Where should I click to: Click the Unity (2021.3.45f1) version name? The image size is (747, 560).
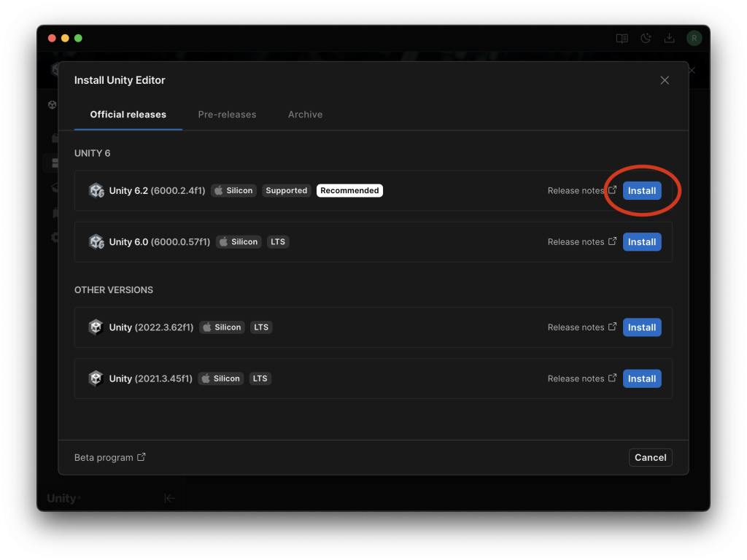coord(150,378)
